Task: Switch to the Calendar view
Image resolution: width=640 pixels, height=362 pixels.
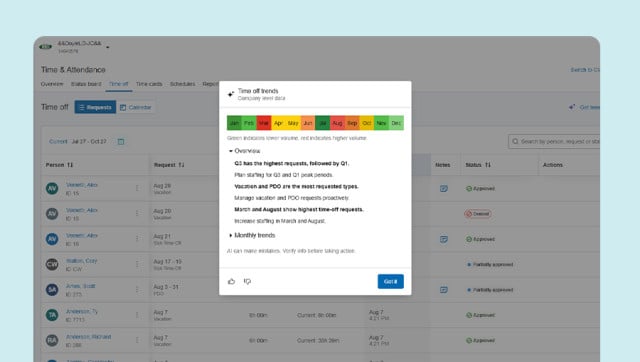Action: 136,107
